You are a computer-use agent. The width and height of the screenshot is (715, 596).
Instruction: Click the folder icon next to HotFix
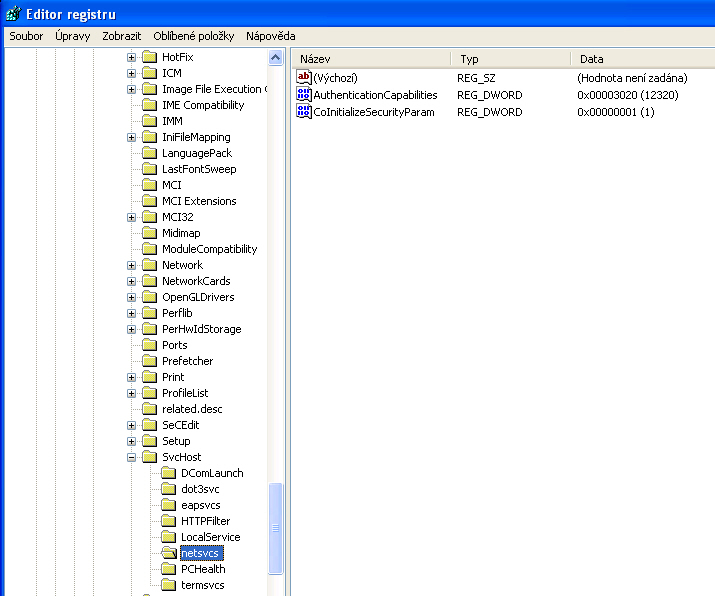tap(150, 57)
